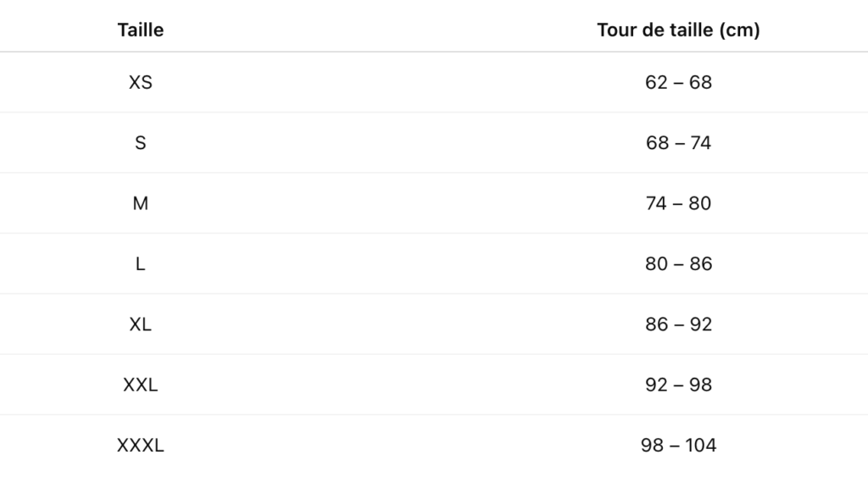Click the 74 – 80 waist measurement
The width and height of the screenshot is (868, 504).
pos(678,204)
